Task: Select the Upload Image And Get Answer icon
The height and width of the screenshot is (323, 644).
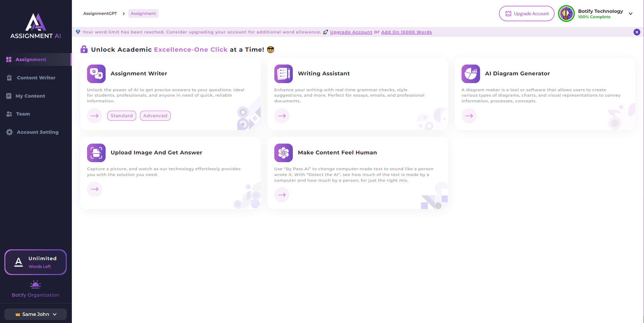Action: pos(96,153)
